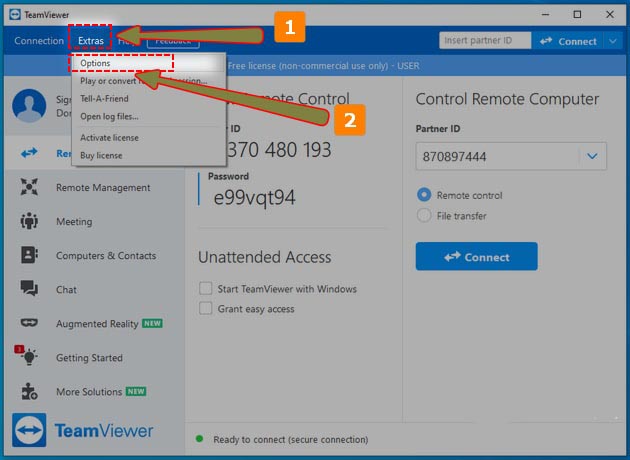Screen dimensions: 630x460
Task: Click the Remote Management icon
Action: (29, 187)
